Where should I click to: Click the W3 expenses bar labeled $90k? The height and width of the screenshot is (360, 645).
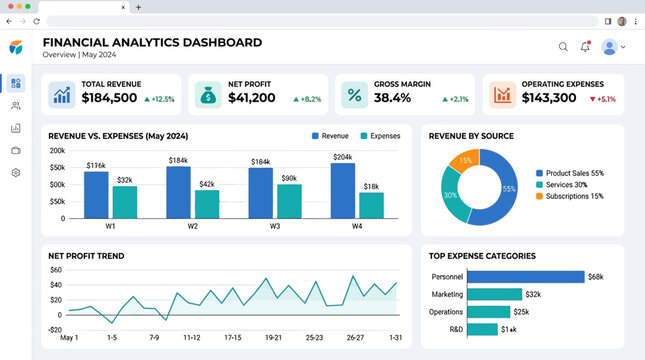289,202
